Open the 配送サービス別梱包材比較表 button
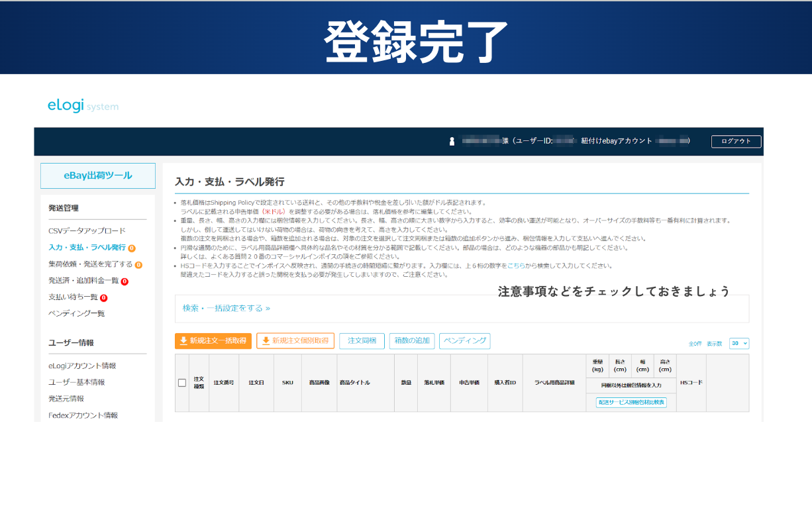 point(631,402)
